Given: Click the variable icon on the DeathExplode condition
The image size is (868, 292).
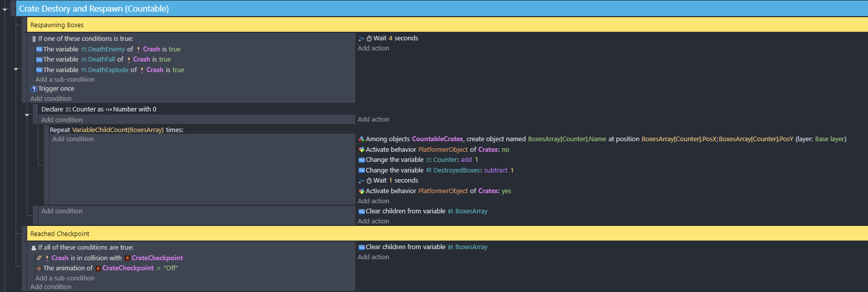Looking at the screenshot, I should click(39, 70).
